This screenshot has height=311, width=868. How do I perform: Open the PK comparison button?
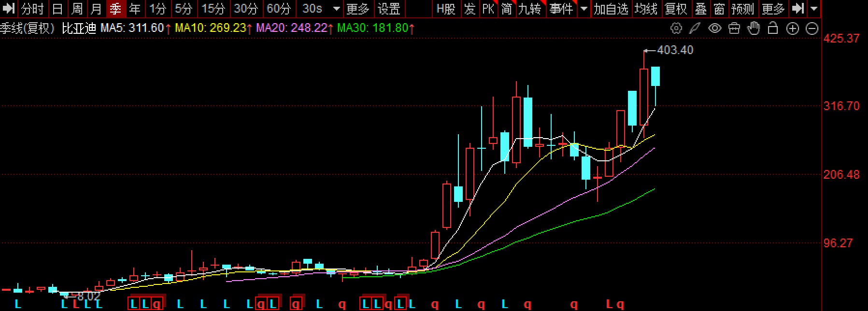click(x=488, y=9)
